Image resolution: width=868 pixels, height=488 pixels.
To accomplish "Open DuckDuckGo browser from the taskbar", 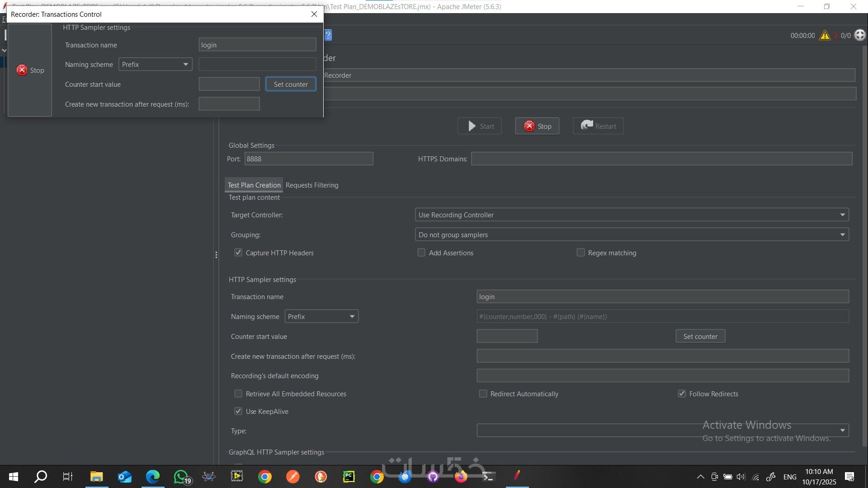I will (x=321, y=476).
